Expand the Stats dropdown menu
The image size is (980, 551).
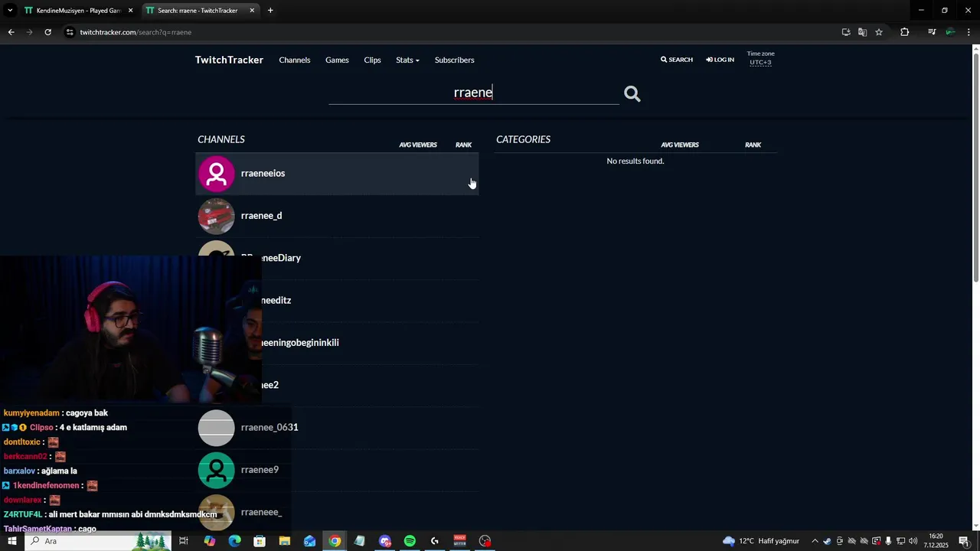click(407, 60)
